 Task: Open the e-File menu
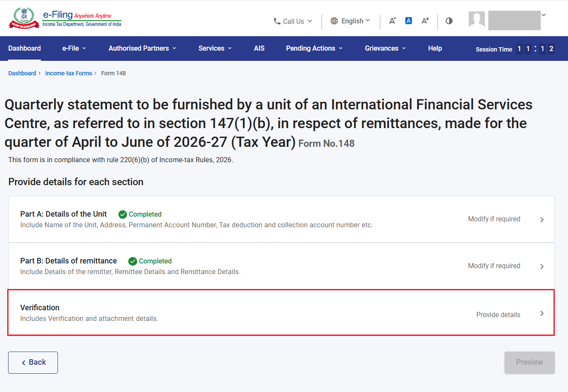(x=74, y=49)
